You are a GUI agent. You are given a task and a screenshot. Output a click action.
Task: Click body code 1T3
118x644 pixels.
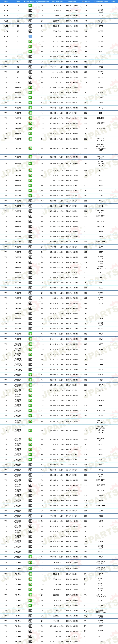[86, 641]
